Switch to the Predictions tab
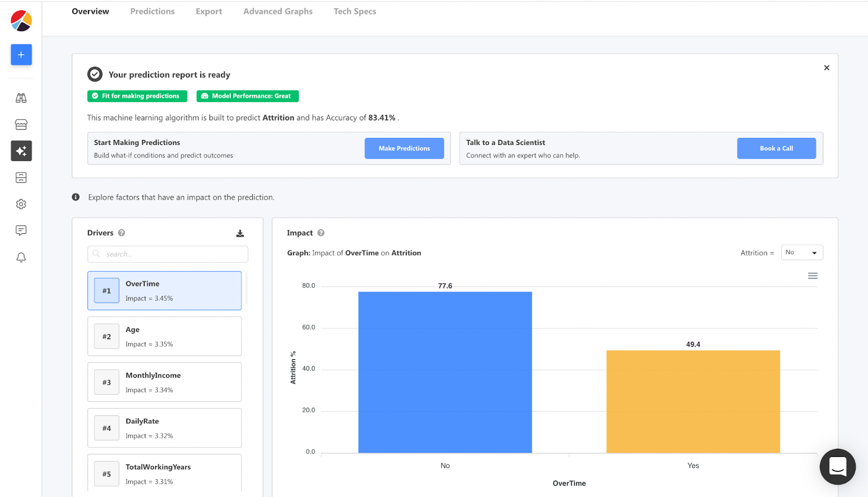Image resolution: width=868 pixels, height=497 pixels. 152,11
